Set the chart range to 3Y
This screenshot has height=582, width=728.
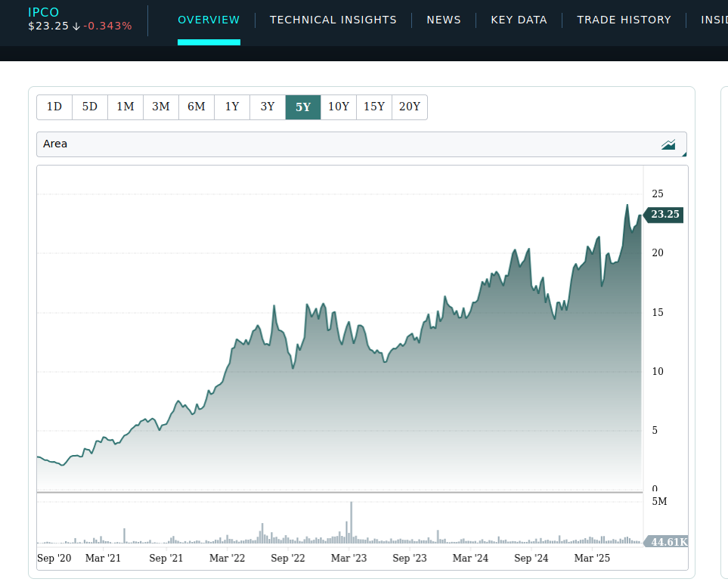coord(268,107)
